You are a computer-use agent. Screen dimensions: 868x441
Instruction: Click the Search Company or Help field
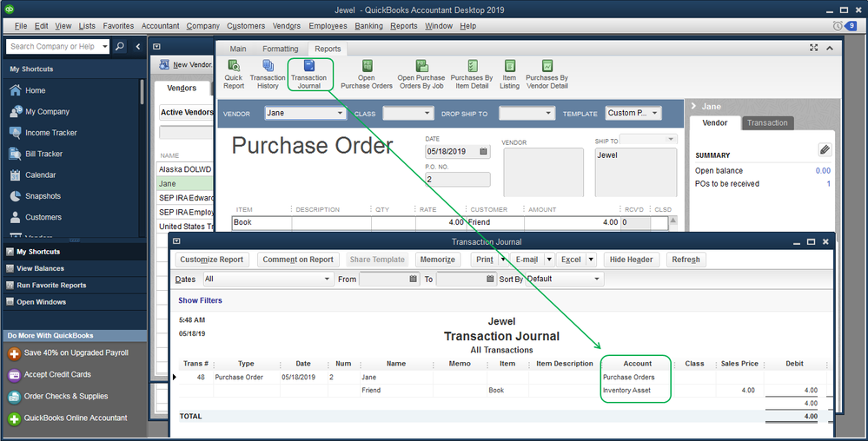coord(53,47)
